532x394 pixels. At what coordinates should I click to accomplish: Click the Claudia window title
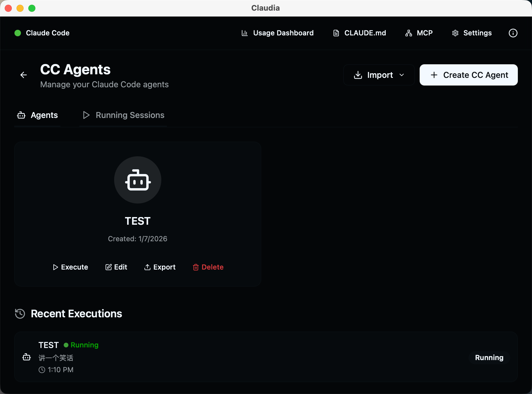tap(265, 8)
